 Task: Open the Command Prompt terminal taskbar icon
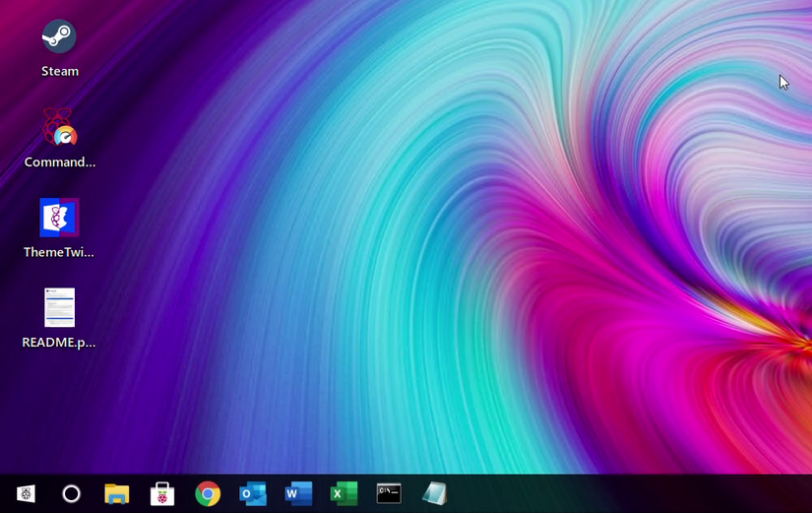point(389,493)
